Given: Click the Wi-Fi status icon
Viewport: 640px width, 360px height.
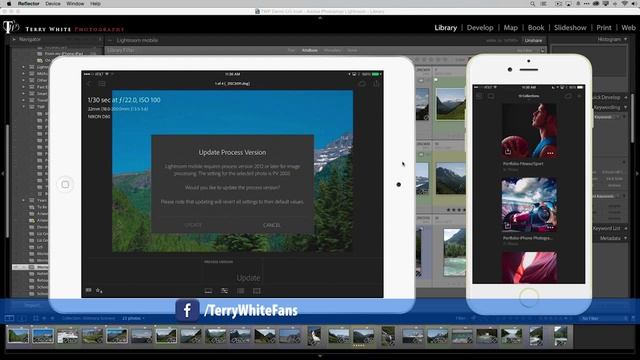Looking at the screenshot, I should (624, 4).
